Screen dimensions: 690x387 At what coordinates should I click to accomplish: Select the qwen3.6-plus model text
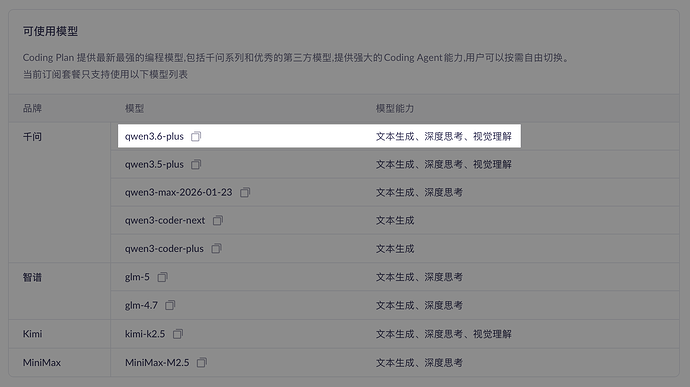coord(154,136)
